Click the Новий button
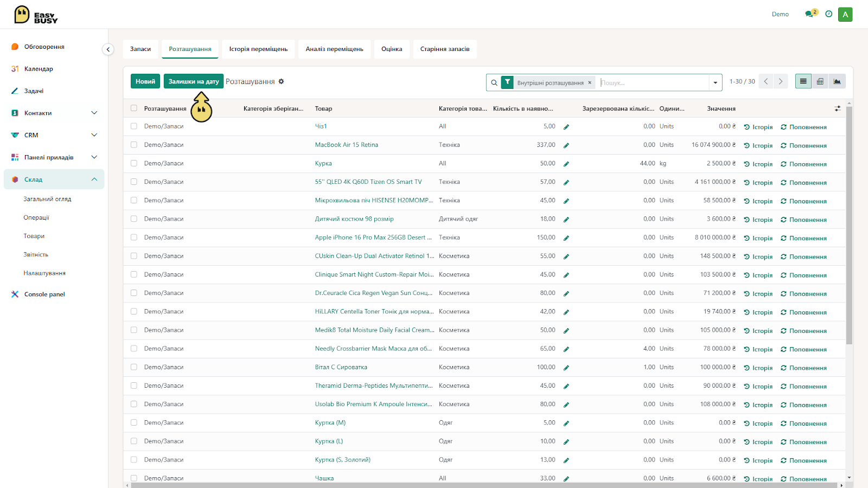Screen dimensions: 868x488 (145, 81)
